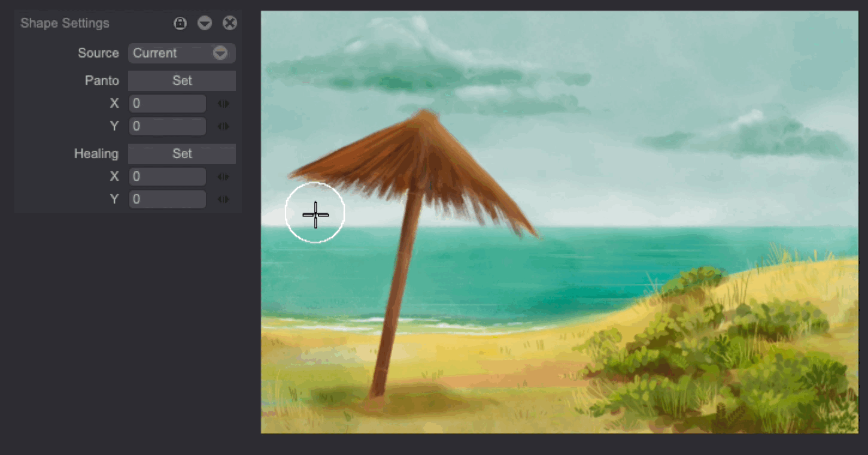This screenshot has height=455, width=868.
Task: Click the small cloud on the right
Action: tap(754, 135)
